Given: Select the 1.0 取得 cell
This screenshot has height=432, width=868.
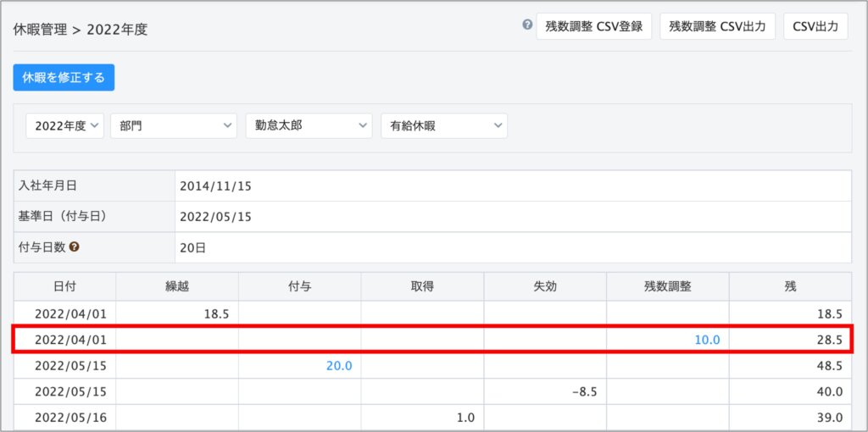Looking at the screenshot, I should pyautogui.click(x=465, y=417).
